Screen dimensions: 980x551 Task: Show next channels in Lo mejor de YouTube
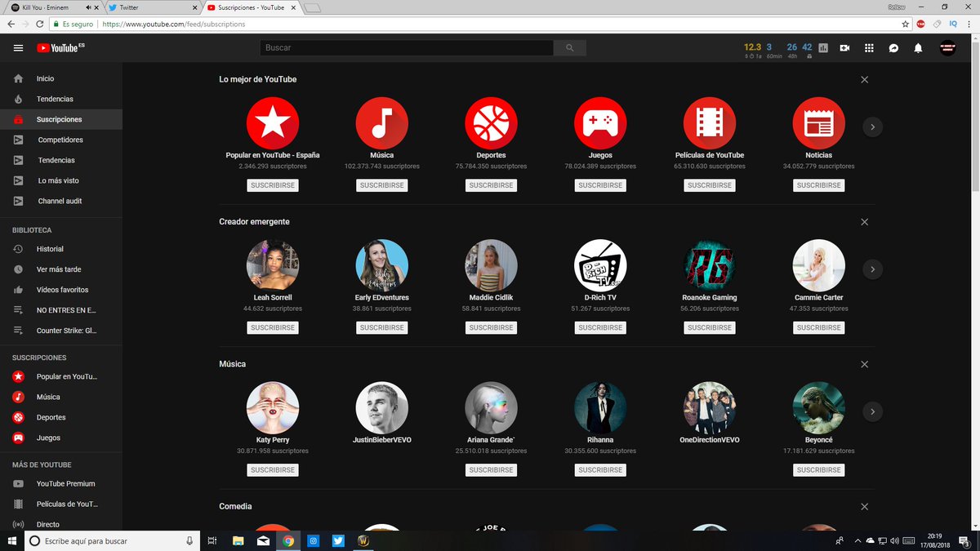872,127
